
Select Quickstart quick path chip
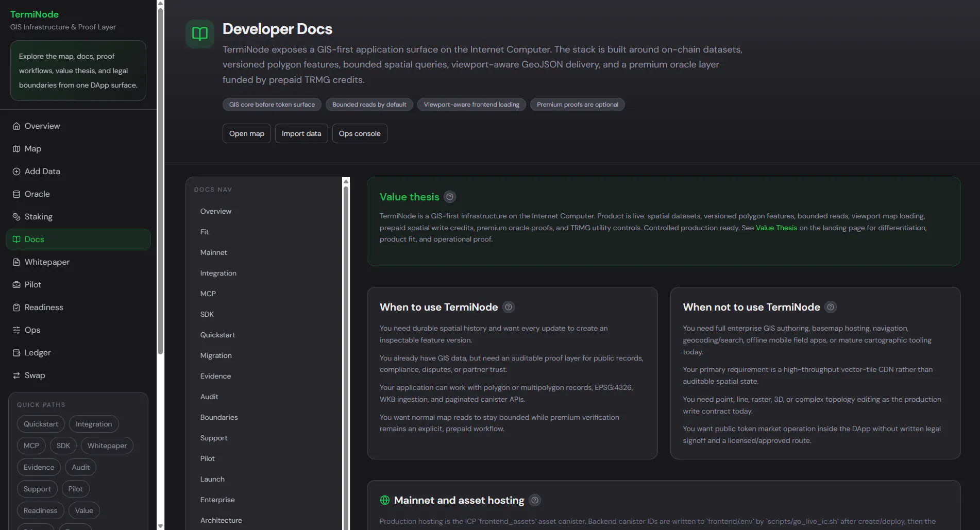(x=41, y=424)
